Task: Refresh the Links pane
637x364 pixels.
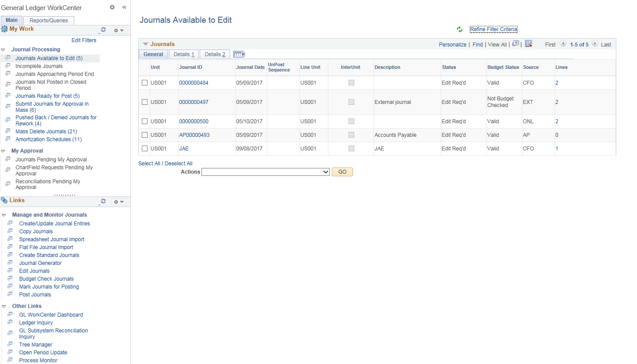Action: 103,201
